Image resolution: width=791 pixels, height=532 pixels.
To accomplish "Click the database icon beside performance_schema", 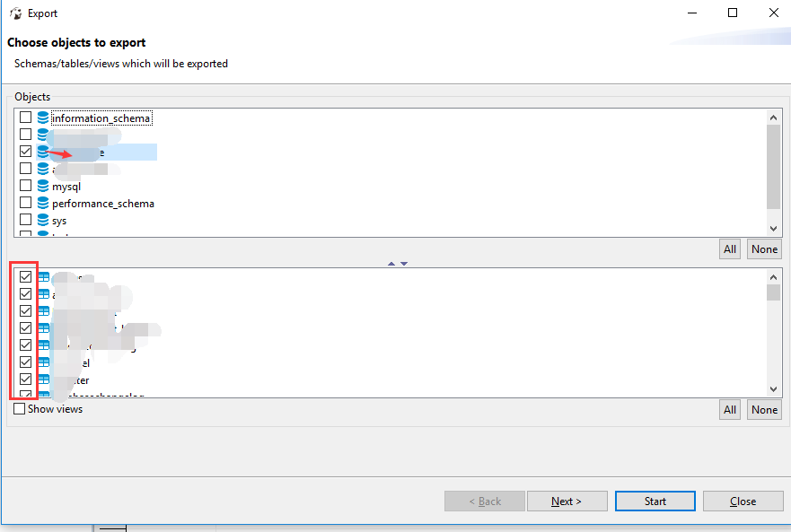I will 42,203.
